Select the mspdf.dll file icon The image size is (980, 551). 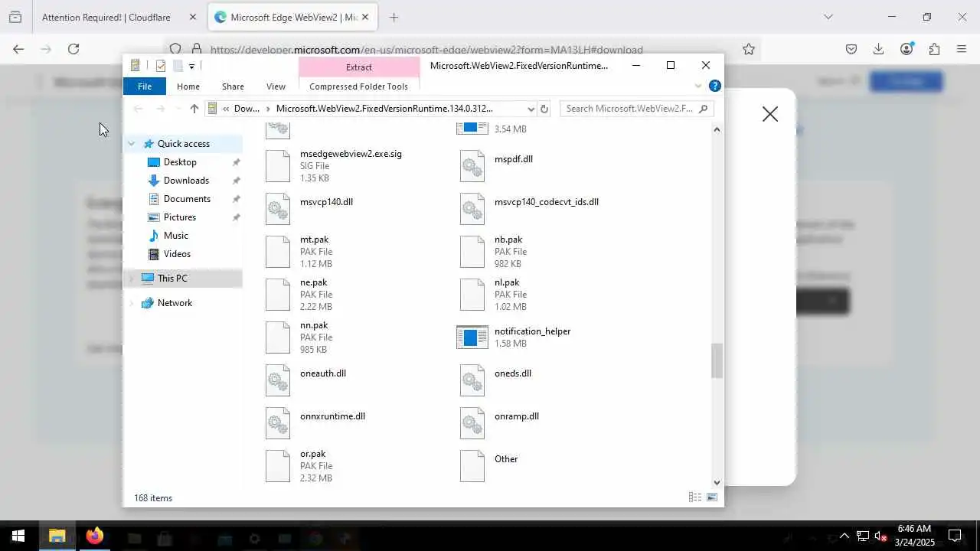(472, 166)
